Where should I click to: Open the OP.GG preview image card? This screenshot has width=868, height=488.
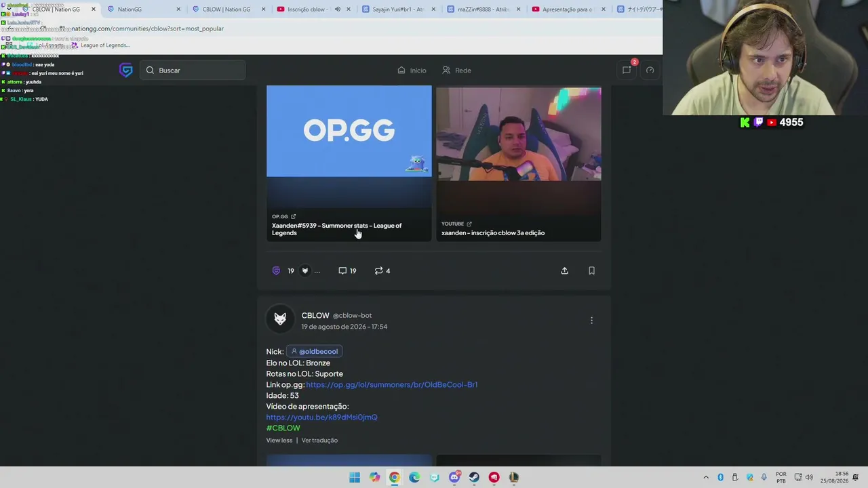[349, 131]
